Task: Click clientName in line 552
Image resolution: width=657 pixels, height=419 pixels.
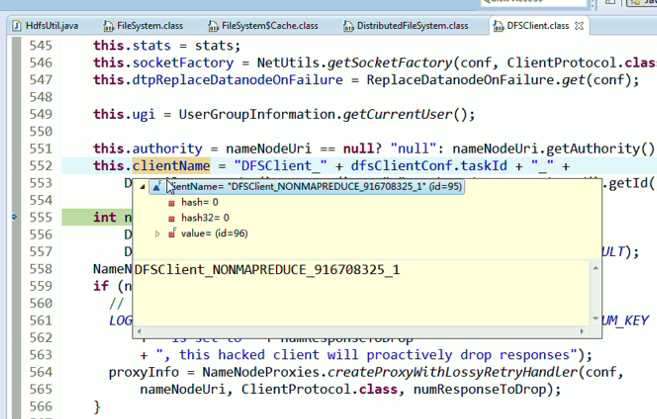Action: pos(171,166)
